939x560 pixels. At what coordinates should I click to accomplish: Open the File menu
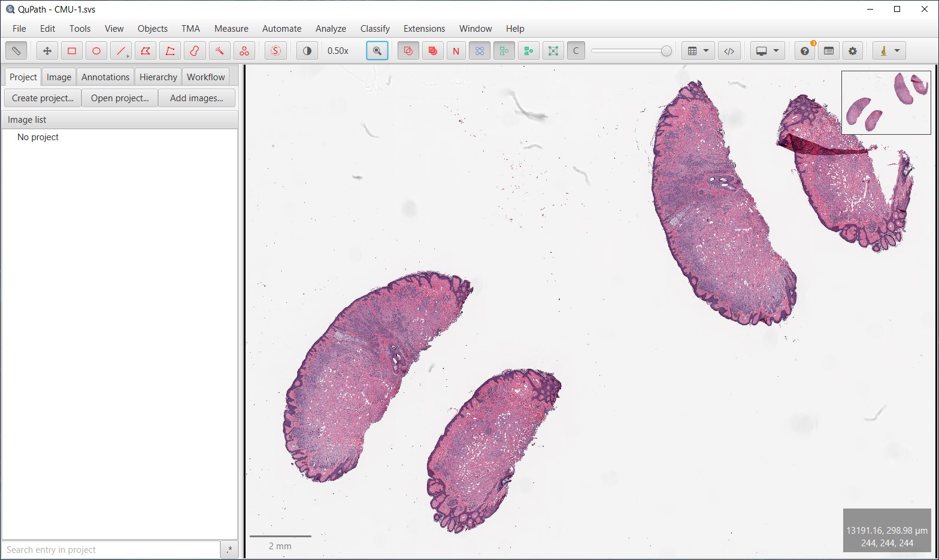19,28
